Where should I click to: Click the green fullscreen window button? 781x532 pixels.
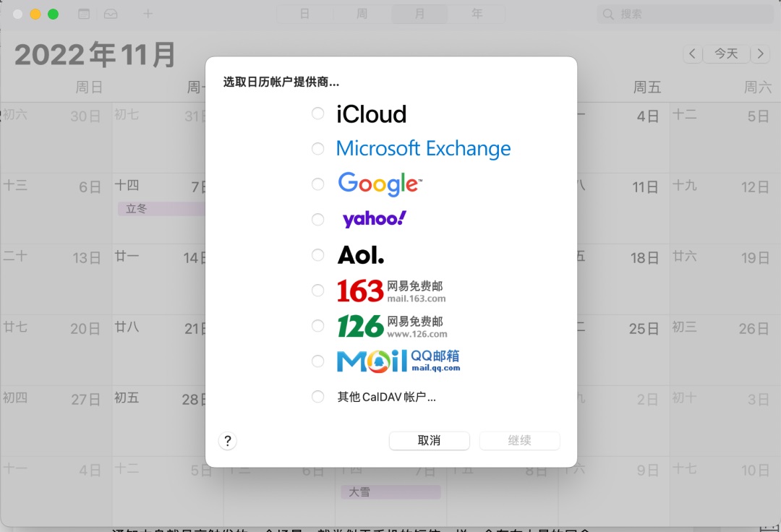pos(54,14)
